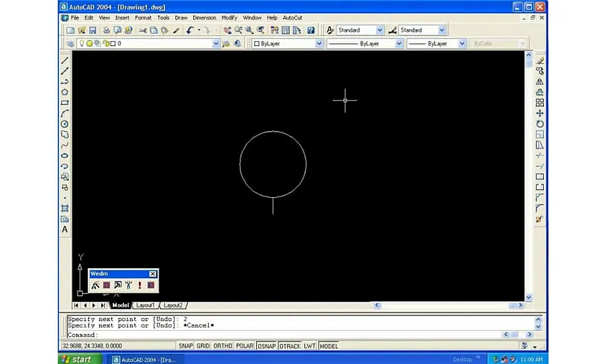This screenshot has height=364, width=607.
Task: Click the first Wedm toolbar icon
Action: 95,285
